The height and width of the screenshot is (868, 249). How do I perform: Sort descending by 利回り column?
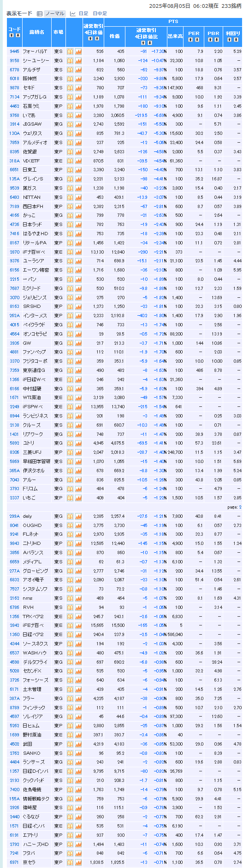(236, 40)
